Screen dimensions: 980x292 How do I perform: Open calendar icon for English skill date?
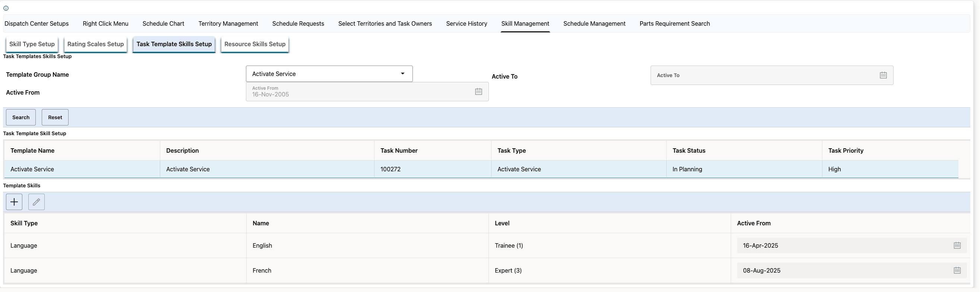point(957,245)
